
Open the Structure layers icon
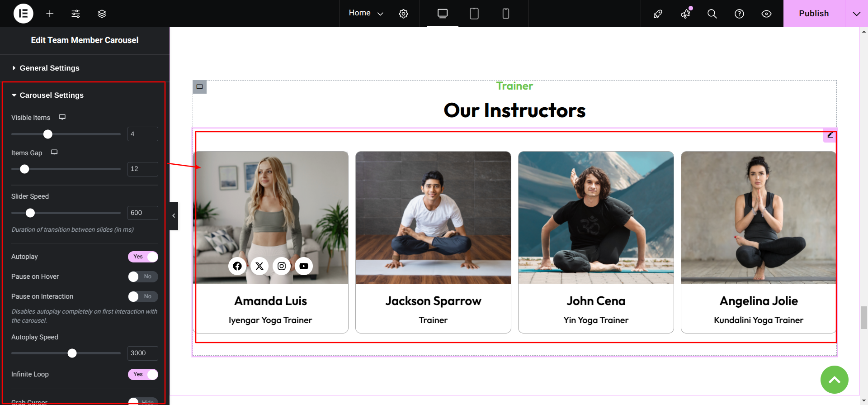pos(102,14)
